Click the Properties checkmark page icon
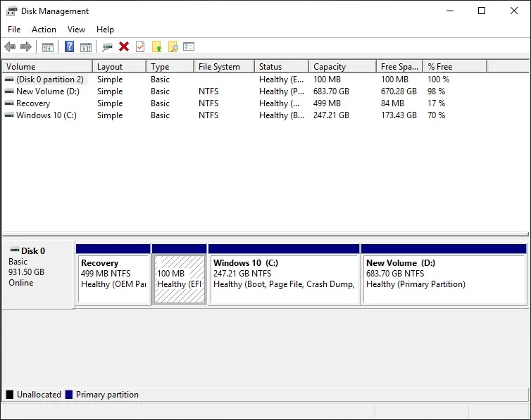 click(140, 47)
